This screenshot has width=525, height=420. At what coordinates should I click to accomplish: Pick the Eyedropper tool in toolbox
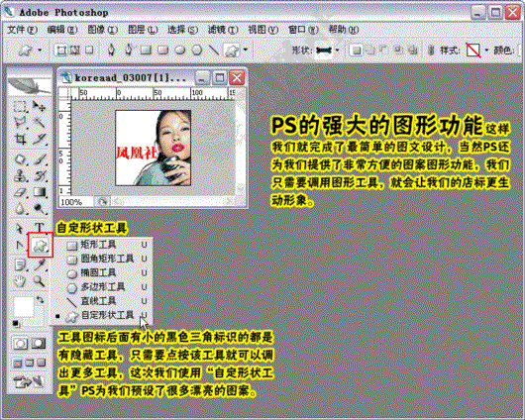(x=40, y=264)
